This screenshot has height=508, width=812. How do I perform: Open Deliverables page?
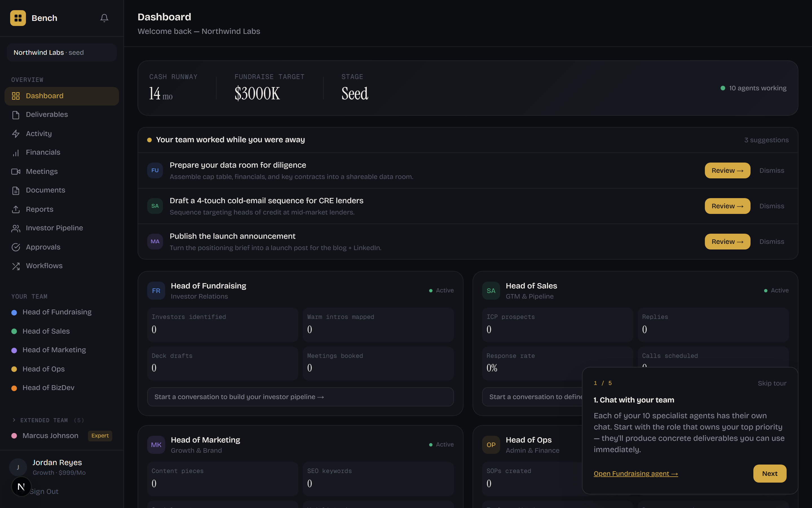62,115
